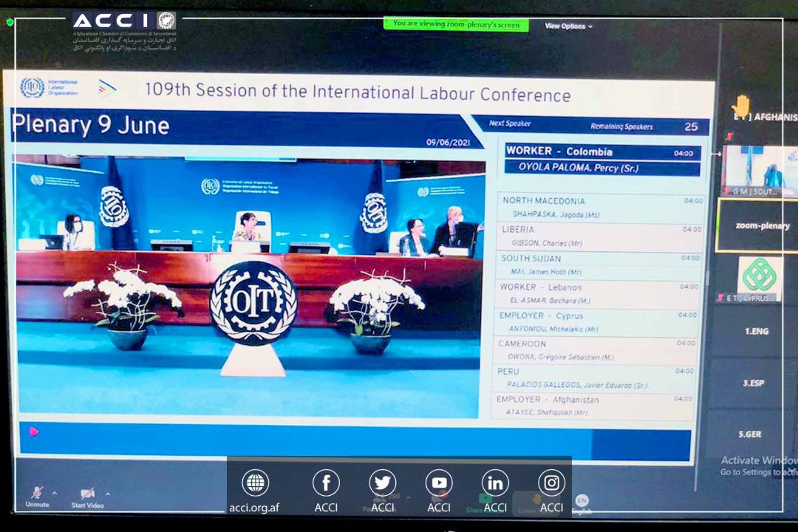Open the View Options dropdown
798x532 pixels.
[568, 26]
